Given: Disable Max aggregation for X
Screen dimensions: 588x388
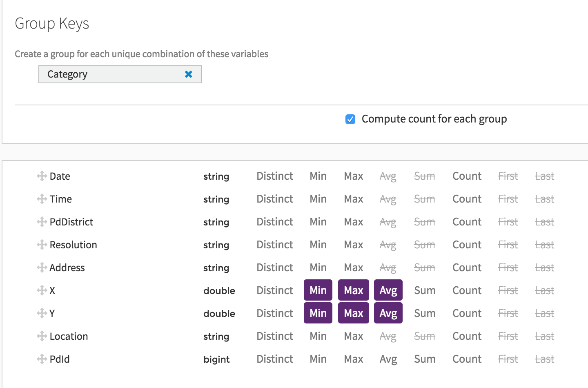Looking at the screenshot, I should pos(354,290).
